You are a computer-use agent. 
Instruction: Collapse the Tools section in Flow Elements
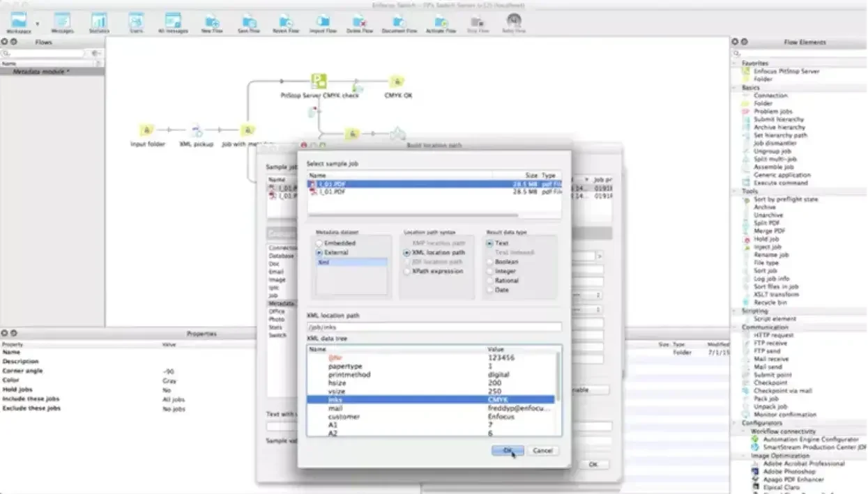[736, 191]
